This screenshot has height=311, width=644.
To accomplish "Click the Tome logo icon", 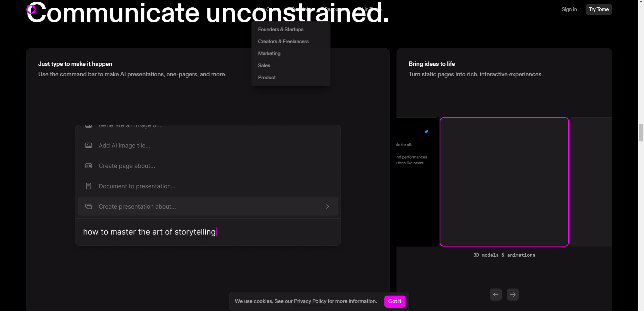I will 31,9.
